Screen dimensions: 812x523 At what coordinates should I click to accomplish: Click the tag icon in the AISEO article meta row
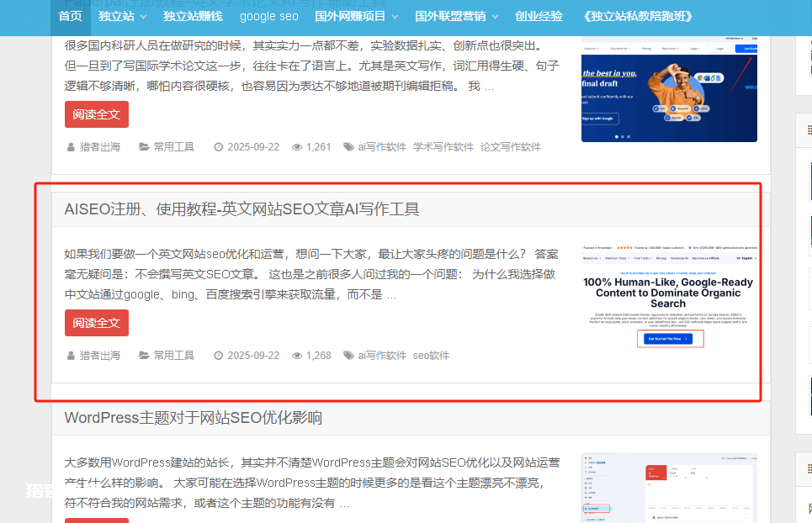349,354
